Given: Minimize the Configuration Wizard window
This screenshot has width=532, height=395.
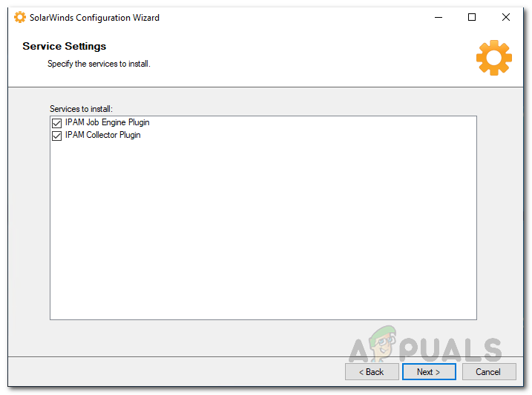Looking at the screenshot, I should pyautogui.click(x=439, y=17).
